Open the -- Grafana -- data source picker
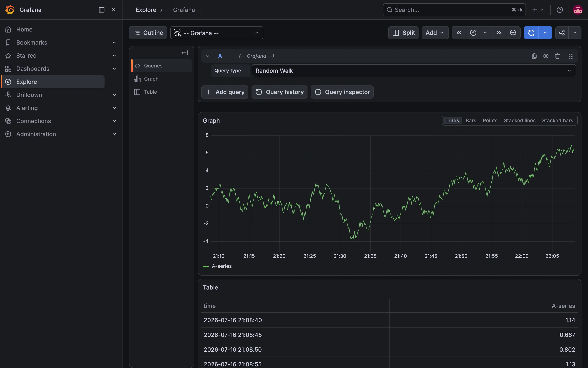This screenshot has height=368, width=588. click(x=217, y=33)
